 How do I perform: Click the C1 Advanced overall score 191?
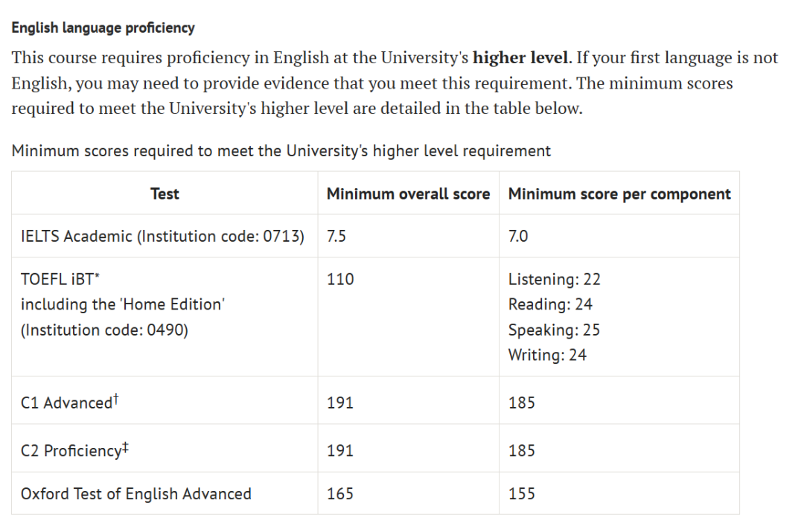coord(340,403)
